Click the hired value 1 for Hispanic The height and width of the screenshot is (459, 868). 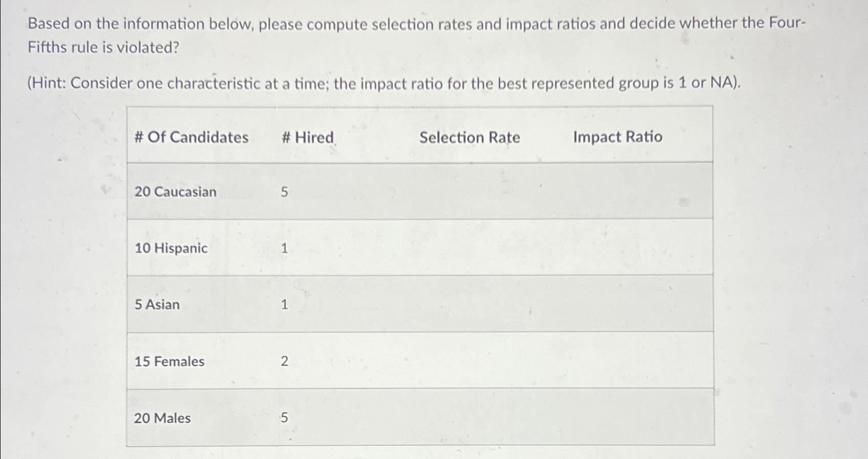tap(285, 248)
